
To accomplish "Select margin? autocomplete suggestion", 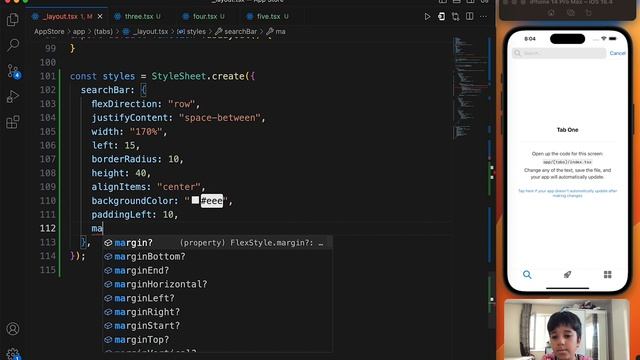I will tap(217, 243).
